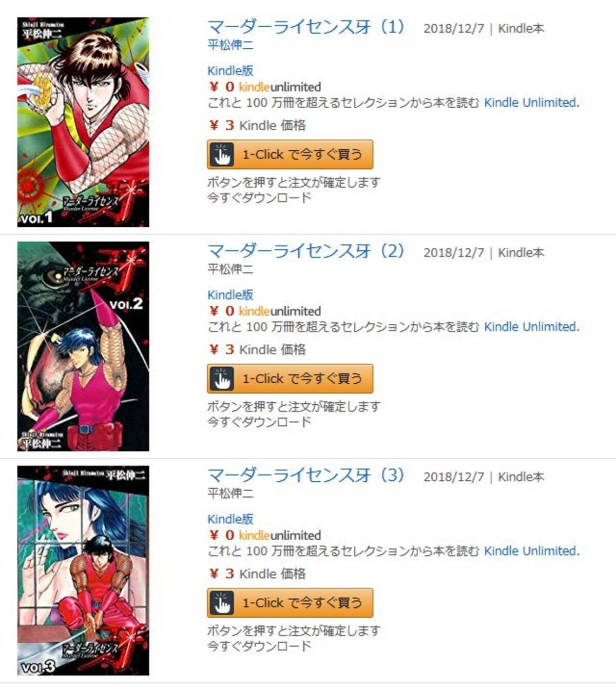
Task: Open the vol.2 cover thumbnail
Action: [83, 346]
